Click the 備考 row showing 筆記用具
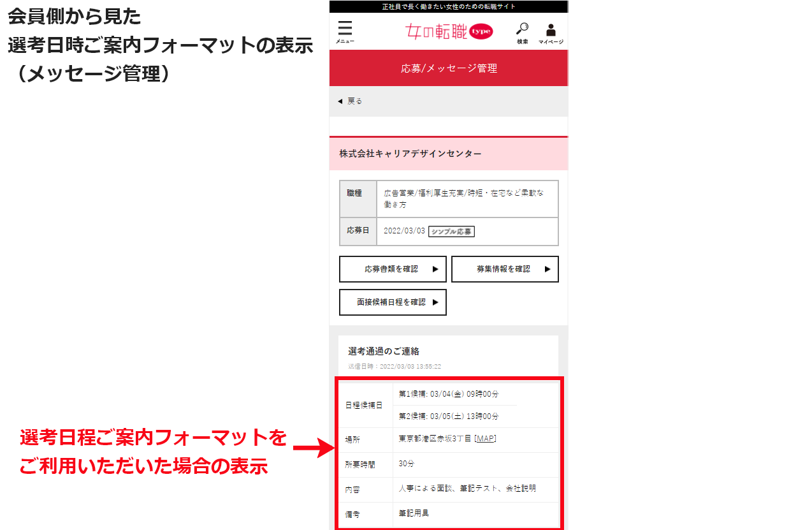The image size is (812, 530). click(x=448, y=513)
